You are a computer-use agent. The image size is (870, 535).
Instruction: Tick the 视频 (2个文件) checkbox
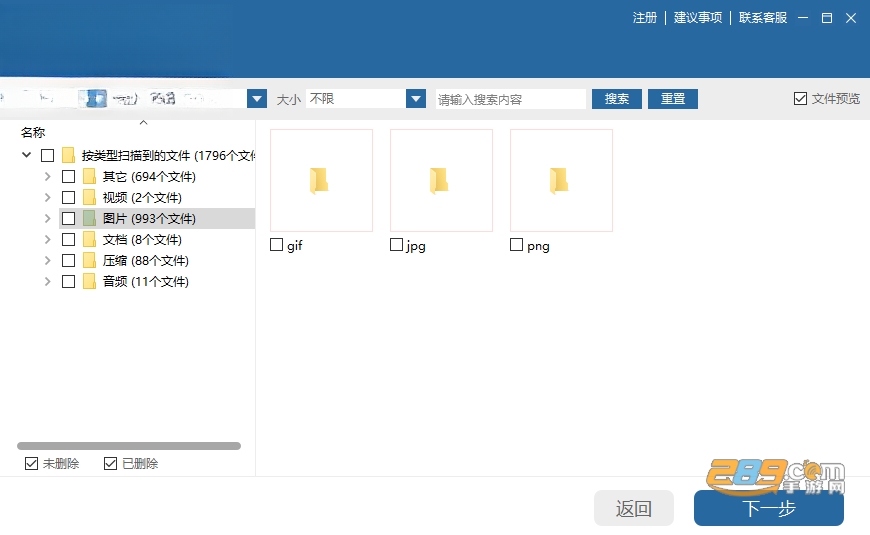[68, 198]
